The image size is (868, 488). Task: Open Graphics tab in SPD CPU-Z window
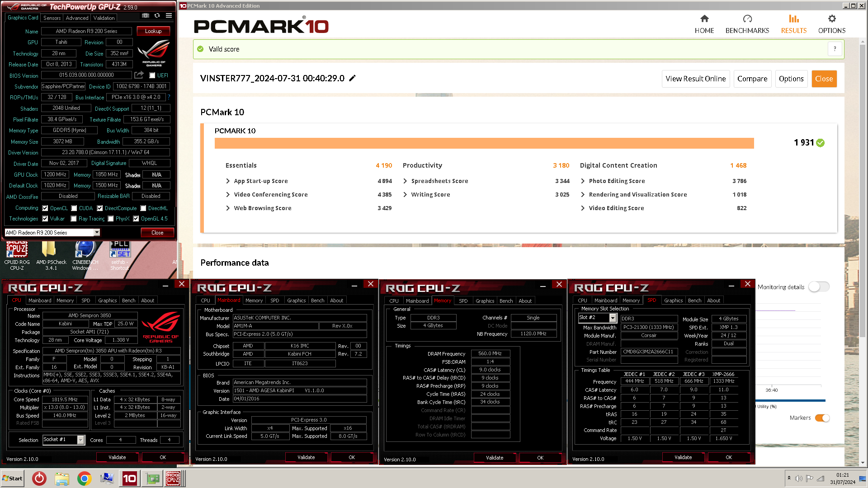click(x=673, y=300)
